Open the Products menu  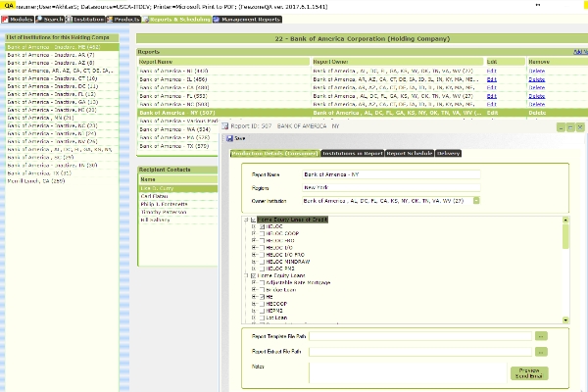tap(123, 20)
